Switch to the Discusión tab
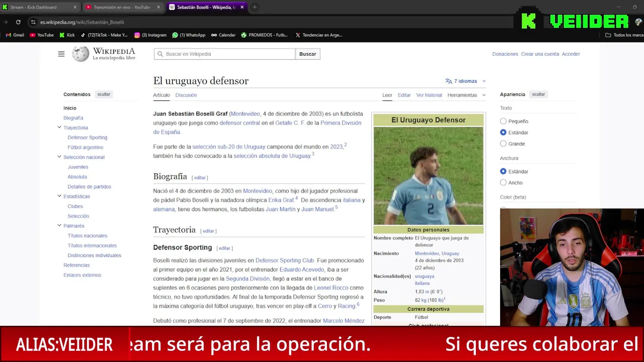This screenshot has height=362, width=644. [x=186, y=95]
